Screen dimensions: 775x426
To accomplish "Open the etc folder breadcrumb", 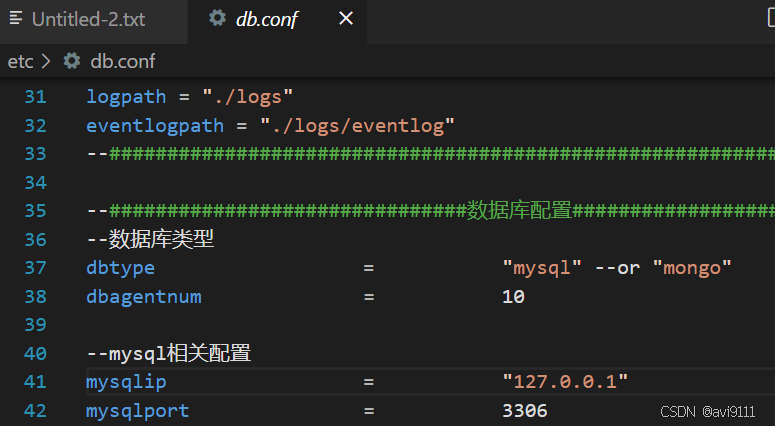I will (20, 61).
